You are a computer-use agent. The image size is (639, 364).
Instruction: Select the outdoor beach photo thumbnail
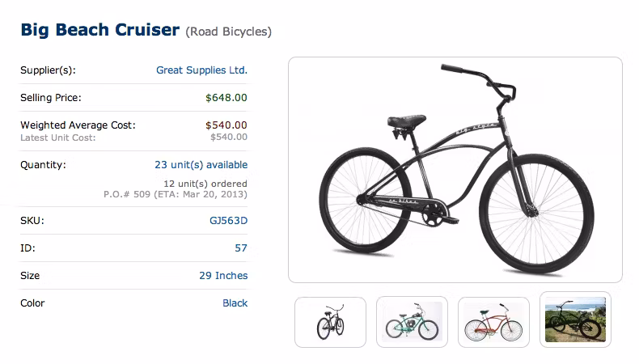pos(575,320)
